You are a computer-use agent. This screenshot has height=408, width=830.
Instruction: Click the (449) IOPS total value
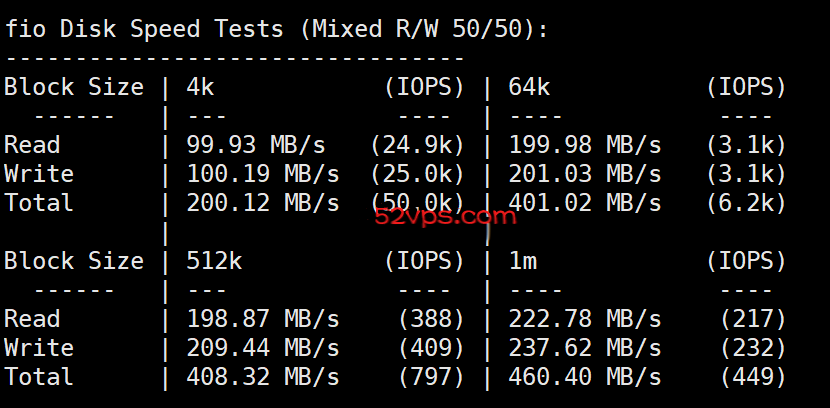point(753,377)
